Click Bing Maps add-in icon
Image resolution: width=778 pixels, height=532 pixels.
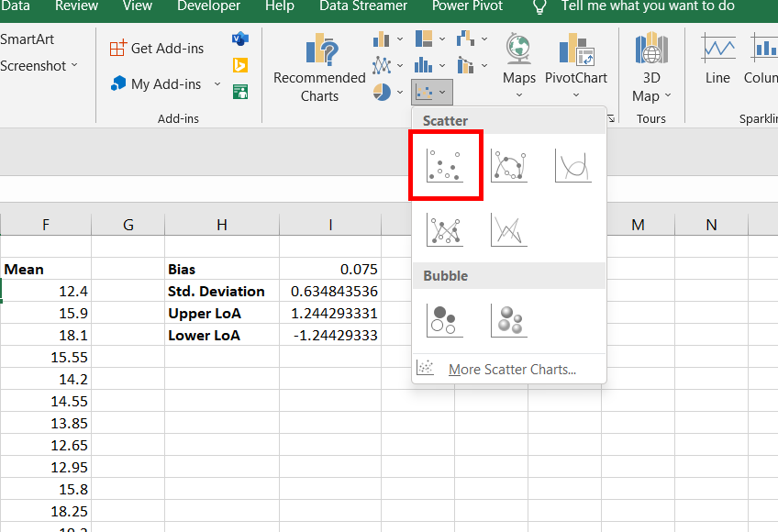point(240,65)
